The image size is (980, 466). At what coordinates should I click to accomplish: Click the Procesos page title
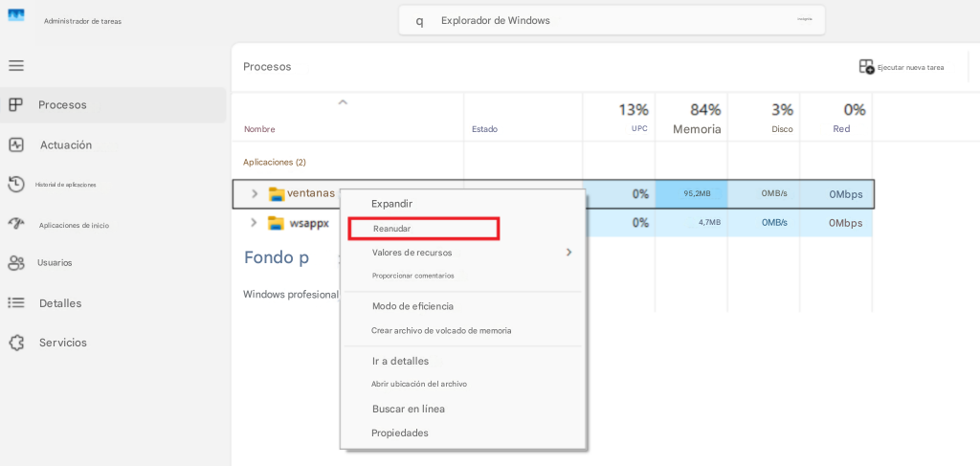[267, 67]
